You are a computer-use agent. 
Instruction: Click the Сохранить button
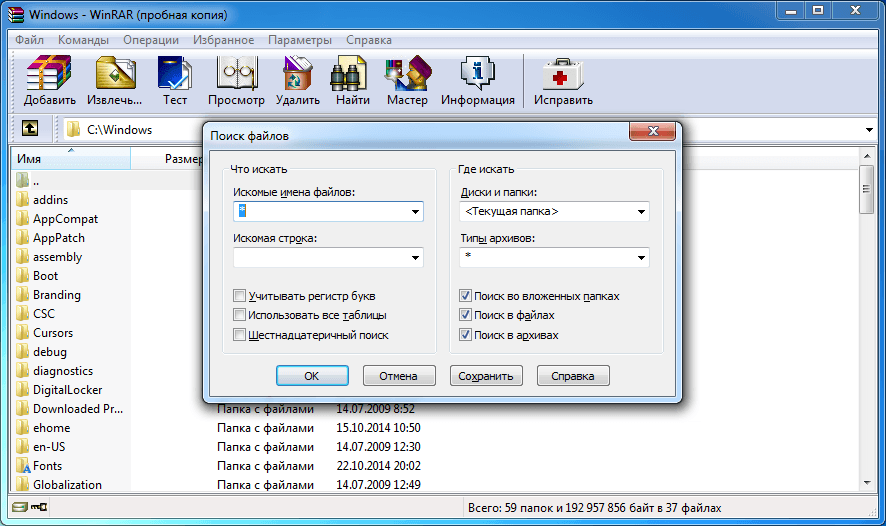click(x=486, y=376)
